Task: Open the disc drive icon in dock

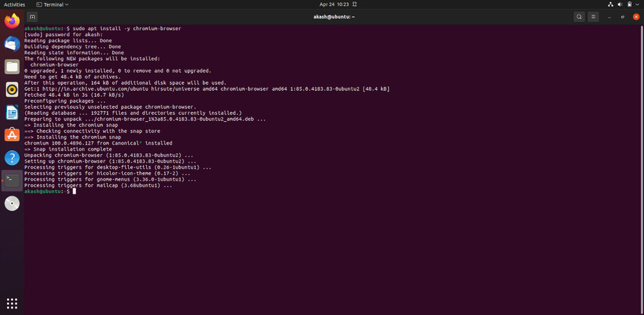Action: [x=12, y=204]
